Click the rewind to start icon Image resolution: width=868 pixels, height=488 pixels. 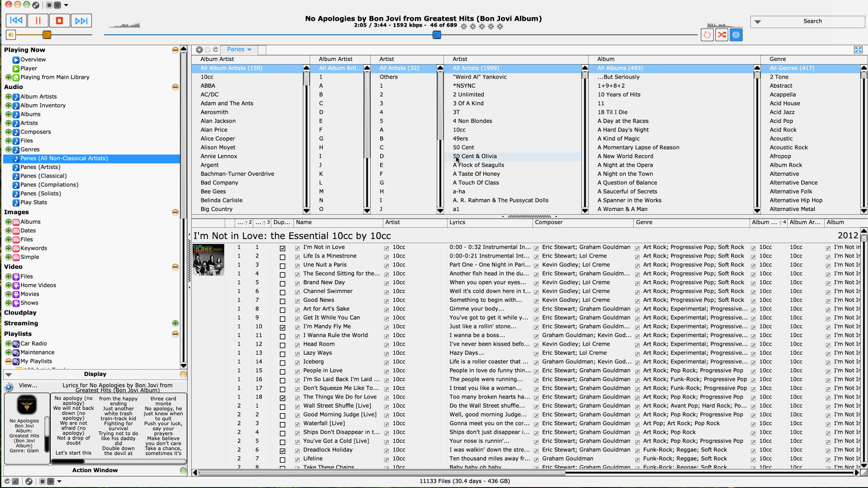pos(16,20)
